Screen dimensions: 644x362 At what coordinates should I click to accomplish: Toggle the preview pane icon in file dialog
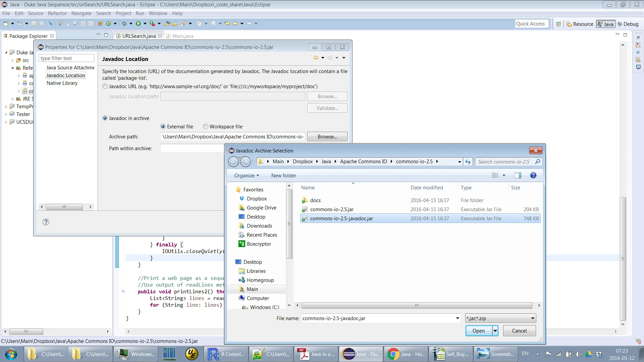518,175
